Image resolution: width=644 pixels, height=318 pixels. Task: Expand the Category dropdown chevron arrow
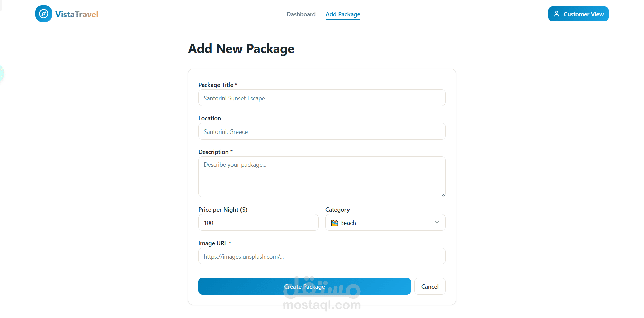437,223
